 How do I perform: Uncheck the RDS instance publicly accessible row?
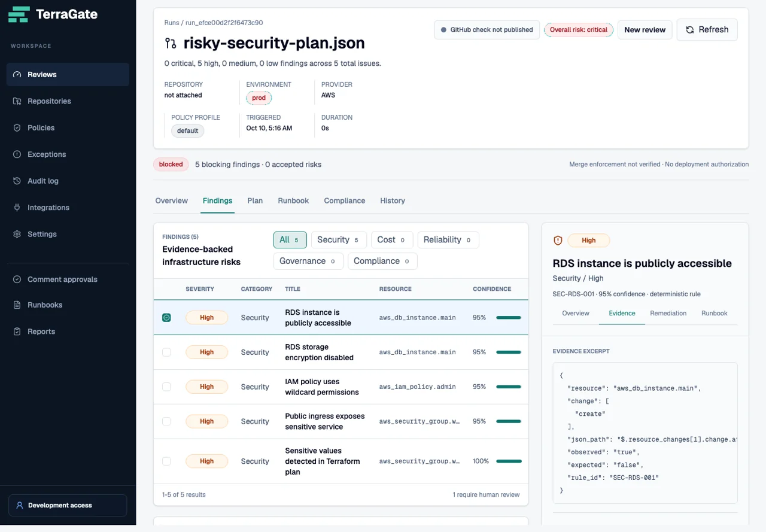pos(166,318)
